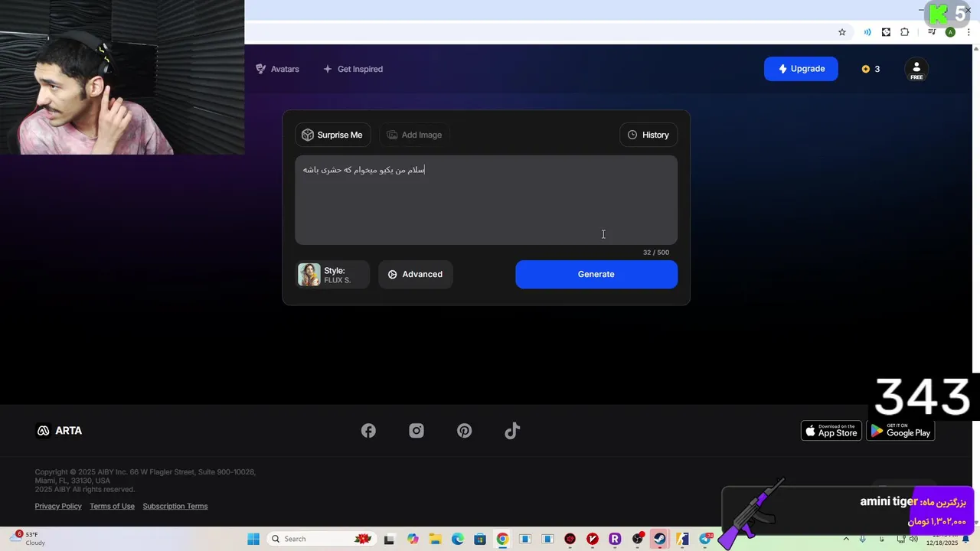Open ARTA's TikTok page icon
Viewport: 980px width, 551px height.
[x=512, y=431]
